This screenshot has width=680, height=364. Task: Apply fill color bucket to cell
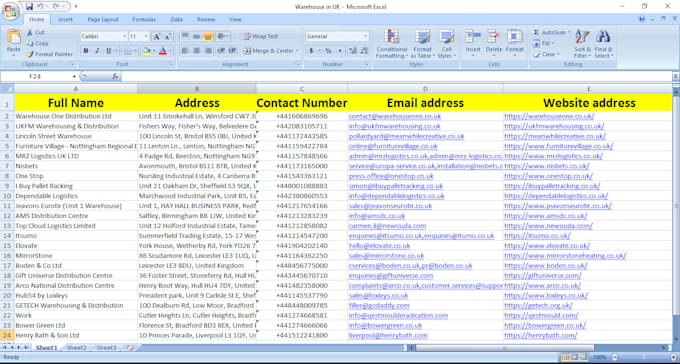(146, 51)
